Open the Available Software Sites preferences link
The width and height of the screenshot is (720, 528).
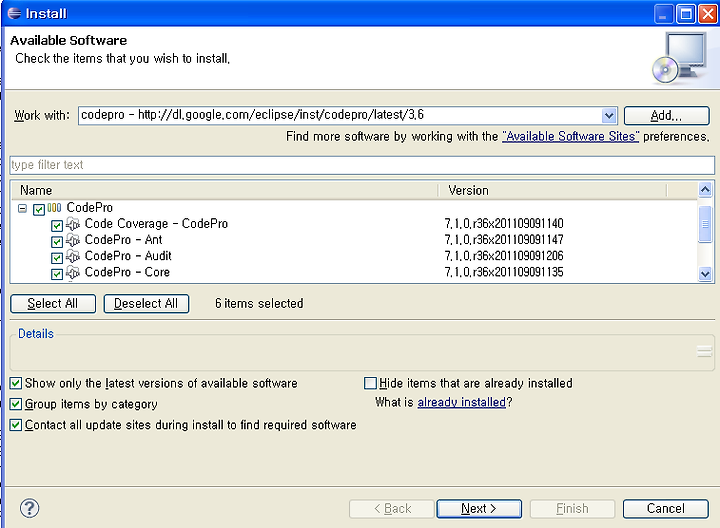point(570,136)
